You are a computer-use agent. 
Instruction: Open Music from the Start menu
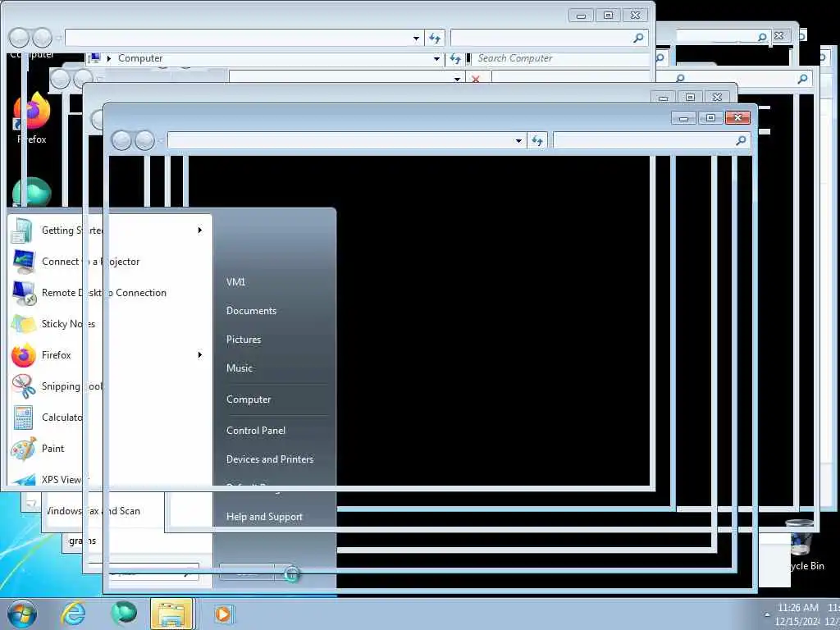[x=240, y=368]
